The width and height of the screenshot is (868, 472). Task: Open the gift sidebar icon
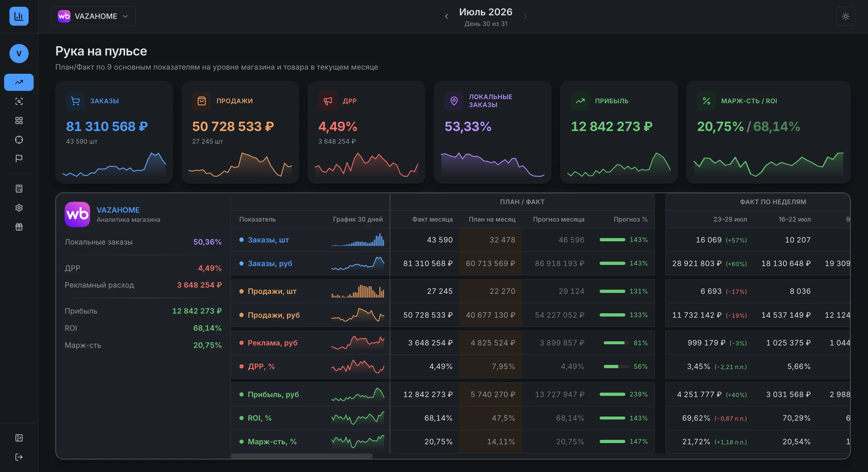[x=19, y=227]
